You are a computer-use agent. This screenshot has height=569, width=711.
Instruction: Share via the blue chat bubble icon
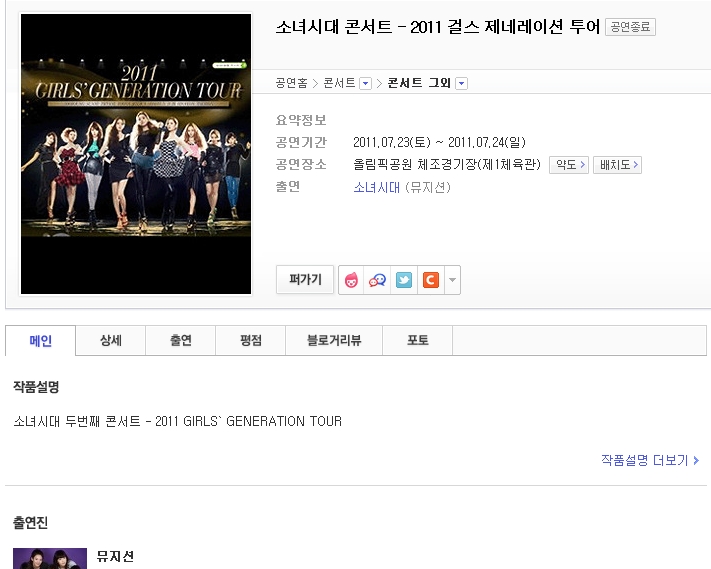[x=377, y=280]
